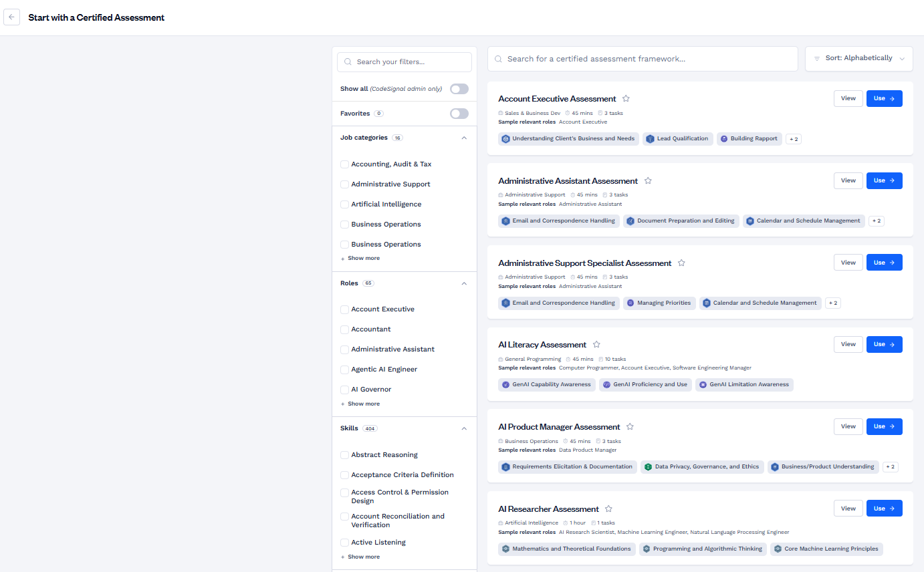Favorite the Administrative Support Specialist Assessment

681,263
